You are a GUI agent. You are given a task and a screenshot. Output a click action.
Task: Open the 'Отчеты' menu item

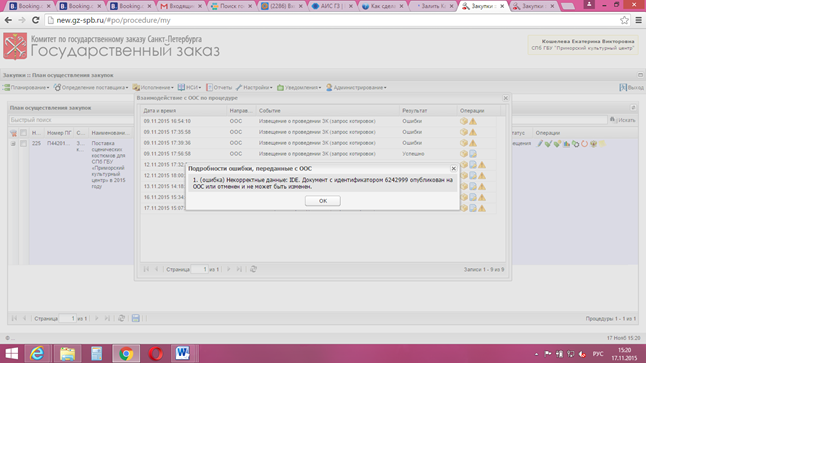coord(219,88)
